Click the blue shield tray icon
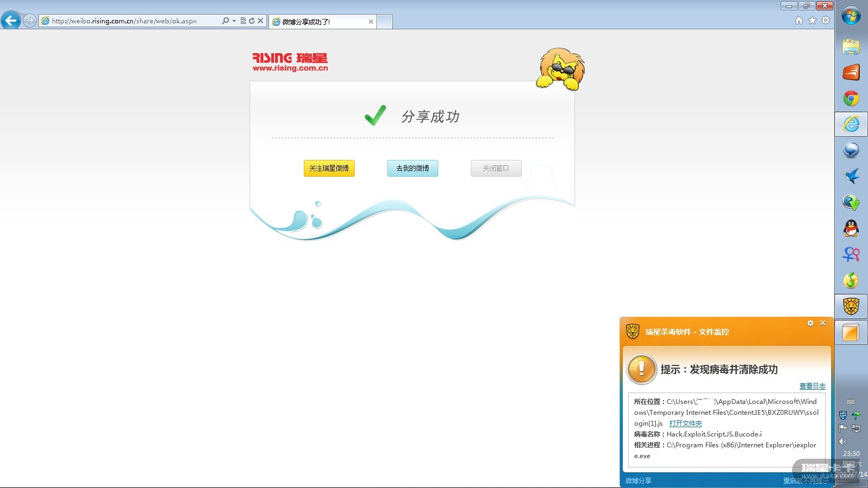Screen dimensions: 868x488 click(843, 415)
